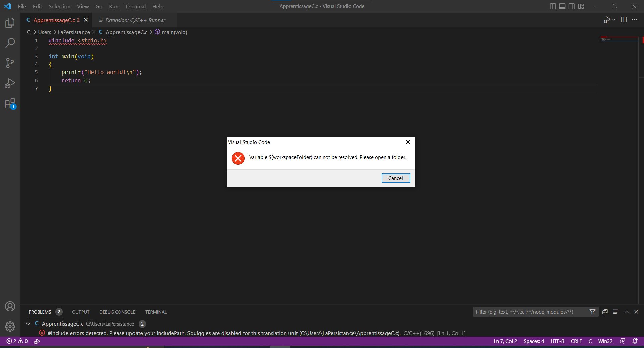Split the editor to the right
This screenshot has width=644, height=348.
(624, 20)
